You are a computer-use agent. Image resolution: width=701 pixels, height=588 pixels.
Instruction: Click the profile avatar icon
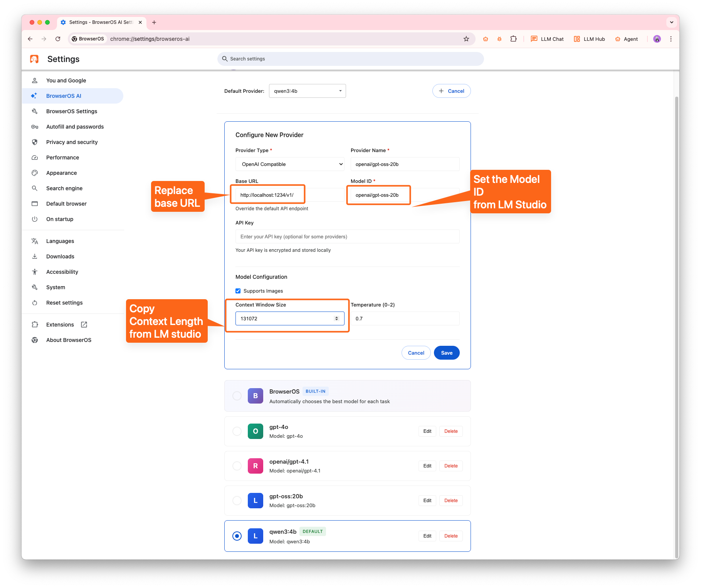point(657,39)
